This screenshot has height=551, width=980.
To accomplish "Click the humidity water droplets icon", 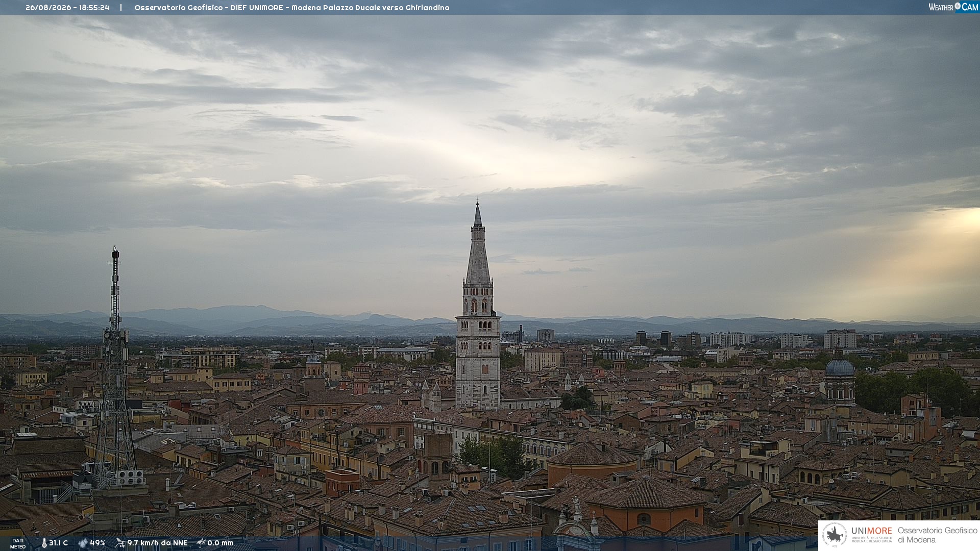I will click(83, 543).
